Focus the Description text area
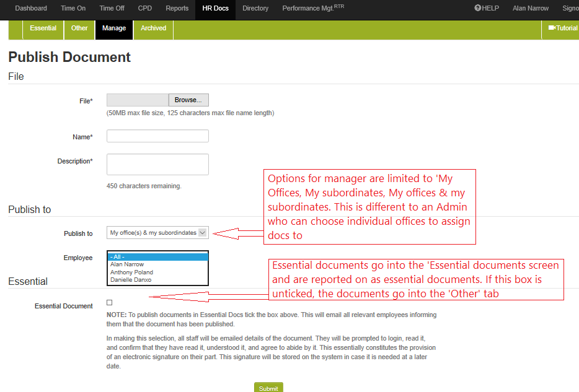The width and height of the screenshot is (579, 392). coord(157,165)
